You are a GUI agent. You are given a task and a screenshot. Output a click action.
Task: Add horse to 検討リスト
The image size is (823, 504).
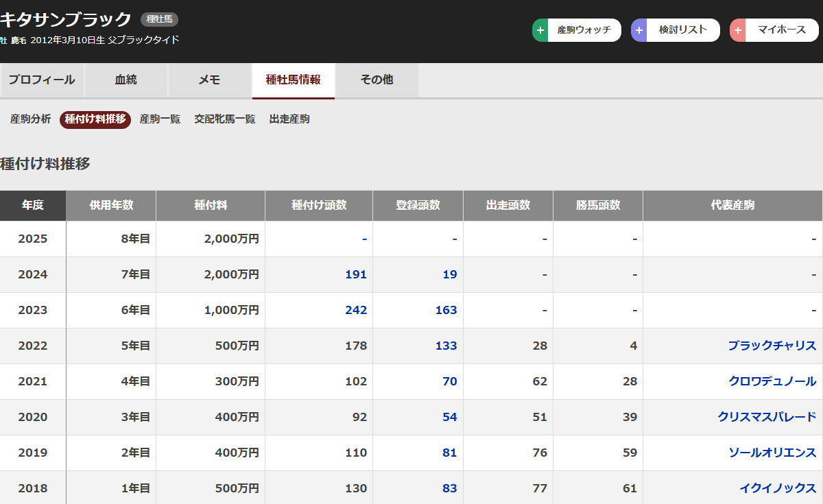676,30
